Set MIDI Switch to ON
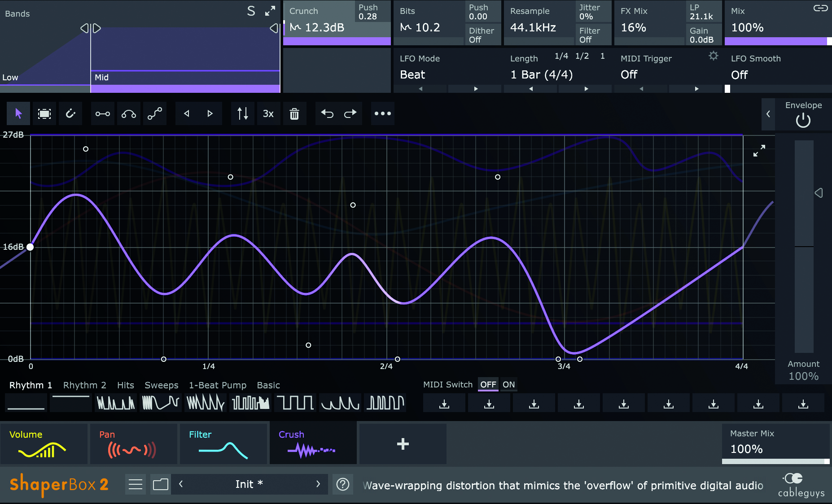 tap(509, 384)
